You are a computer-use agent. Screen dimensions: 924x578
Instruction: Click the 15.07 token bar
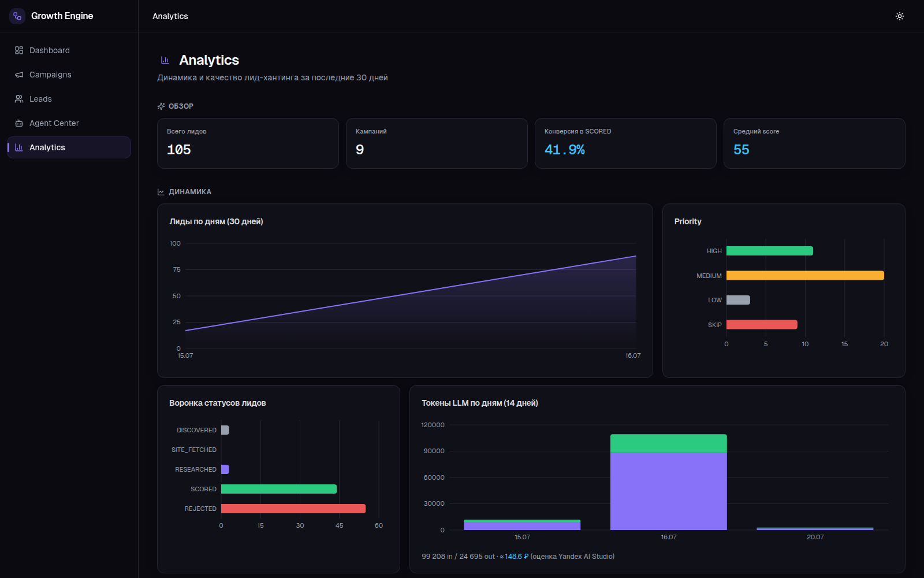pos(522,525)
